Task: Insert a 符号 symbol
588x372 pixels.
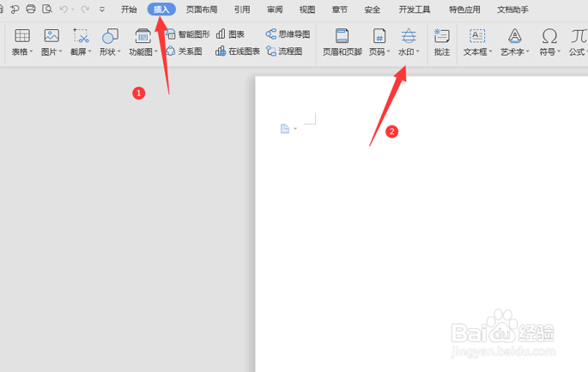Action: click(x=549, y=36)
